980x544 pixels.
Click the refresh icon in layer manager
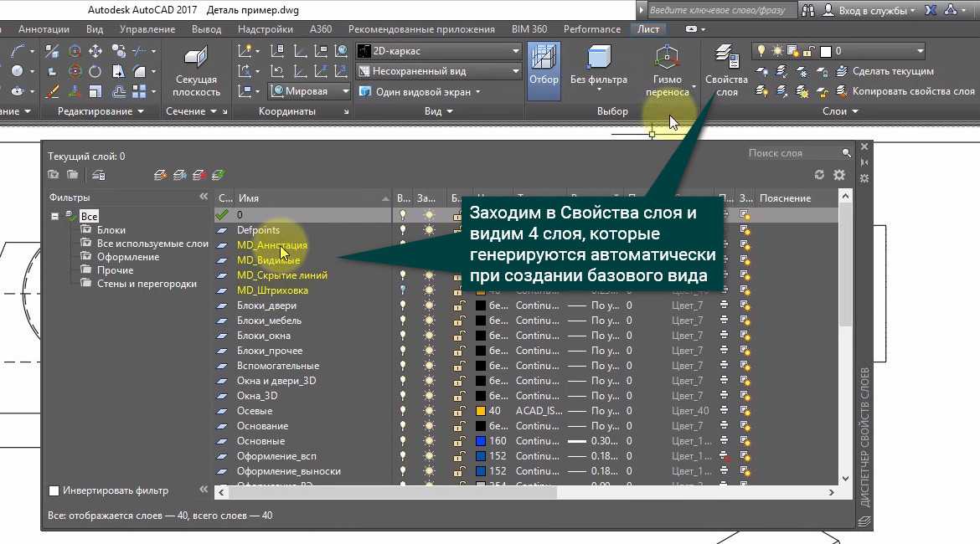[x=819, y=175]
